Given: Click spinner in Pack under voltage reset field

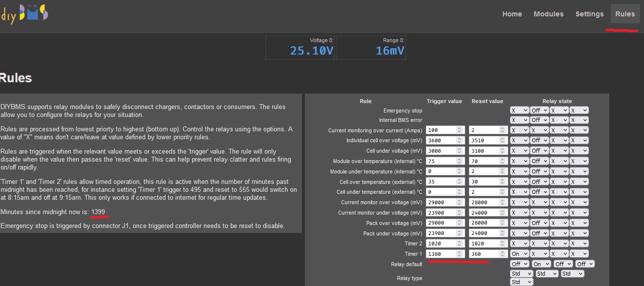Looking at the screenshot, I should point(502,233).
